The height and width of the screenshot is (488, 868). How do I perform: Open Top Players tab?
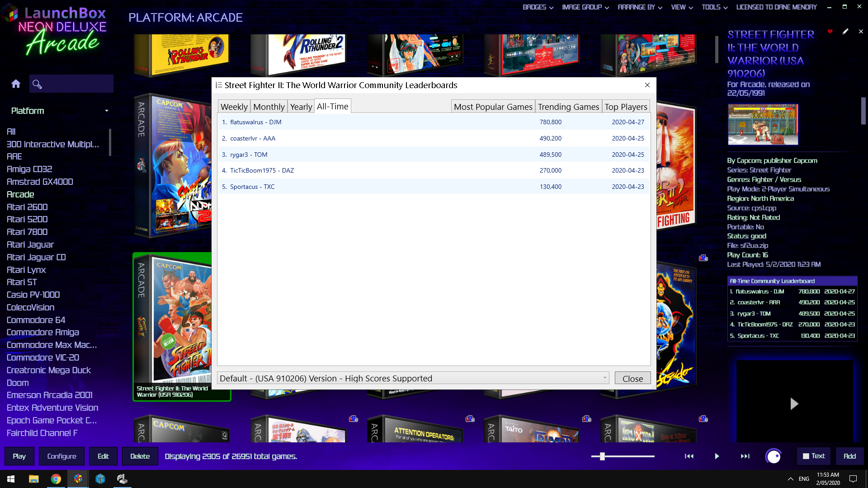click(626, 107)
